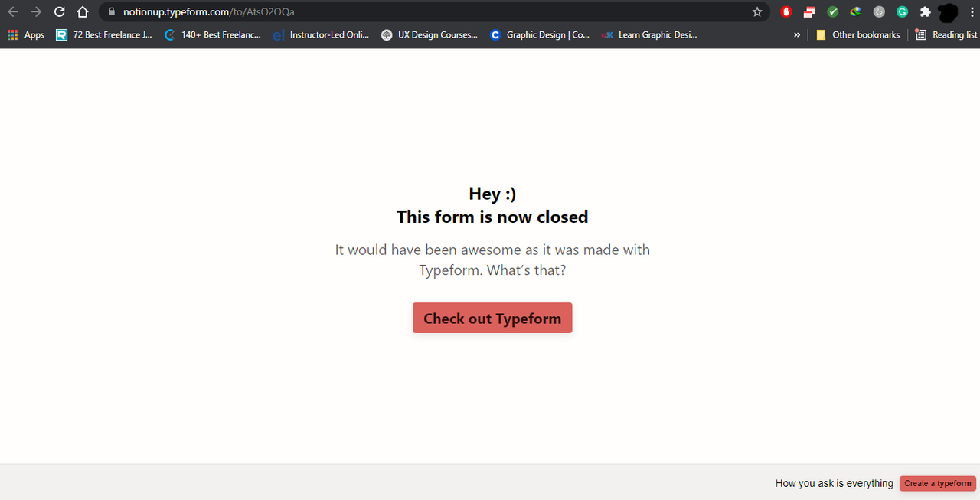Screen dimensions: 980x500
Task: Open the Reading list
Action: 946,34
